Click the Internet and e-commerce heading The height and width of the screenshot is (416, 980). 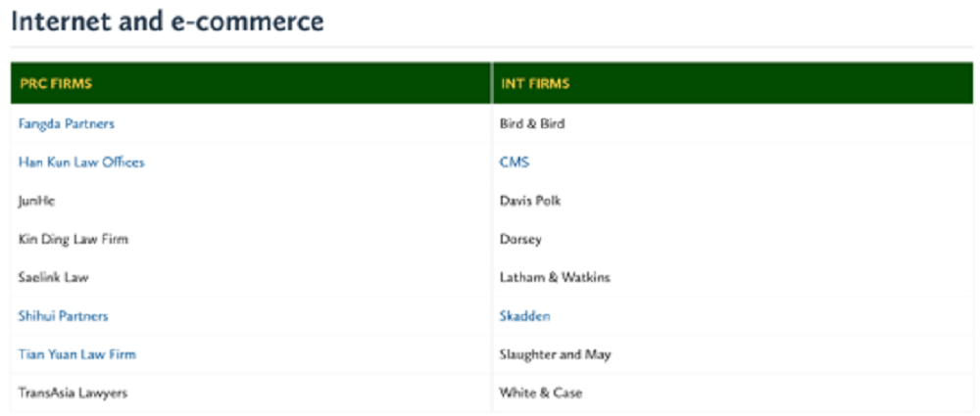coord(168,22)
